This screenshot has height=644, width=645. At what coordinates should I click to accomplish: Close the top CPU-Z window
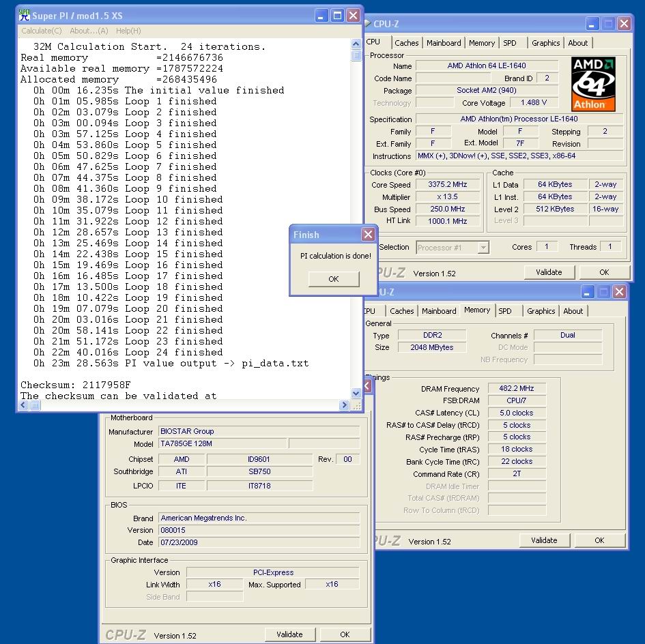click(x=624, y=24)
